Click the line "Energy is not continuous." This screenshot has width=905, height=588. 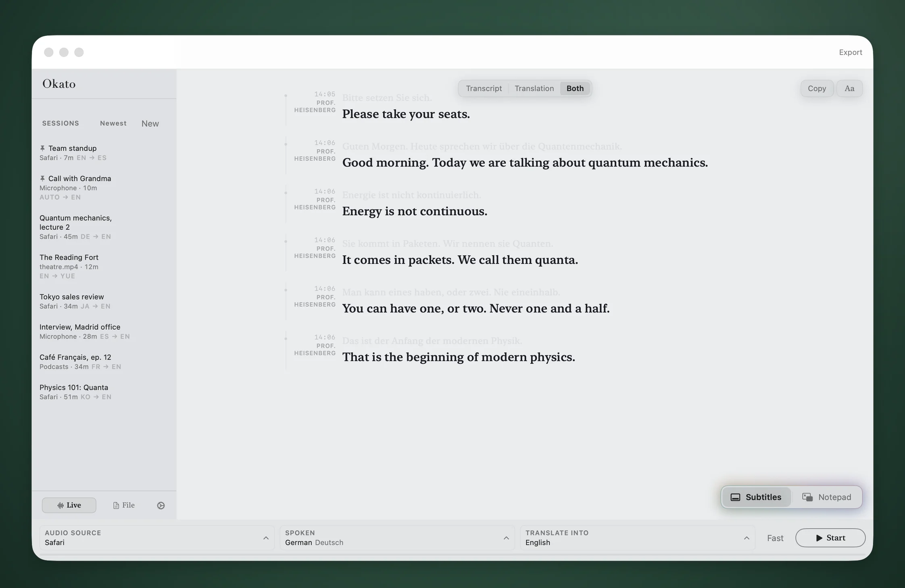pyautogui.click(x=415, y=211)
